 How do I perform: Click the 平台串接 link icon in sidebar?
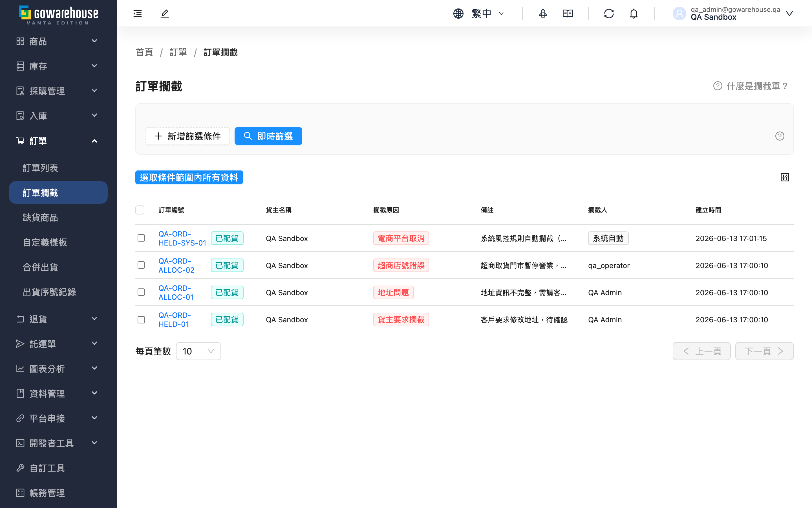(20, 418)
